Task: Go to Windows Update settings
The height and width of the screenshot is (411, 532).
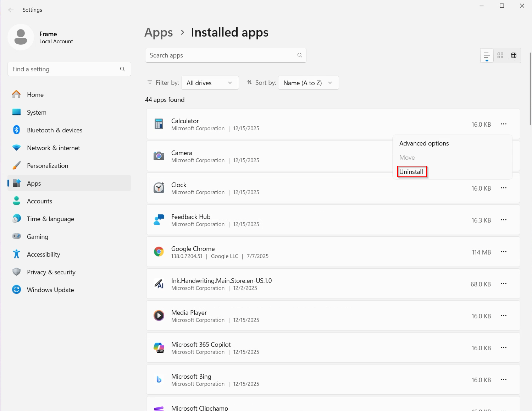Action: (50, 290)
